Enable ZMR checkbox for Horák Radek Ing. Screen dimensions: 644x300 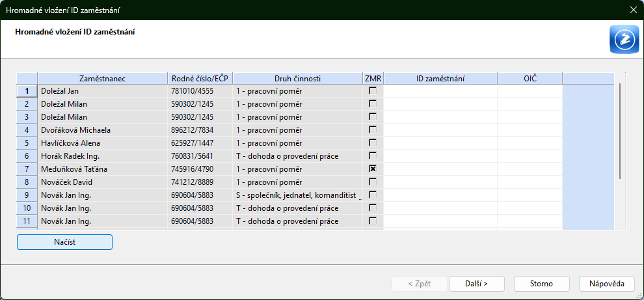(373, 156)
